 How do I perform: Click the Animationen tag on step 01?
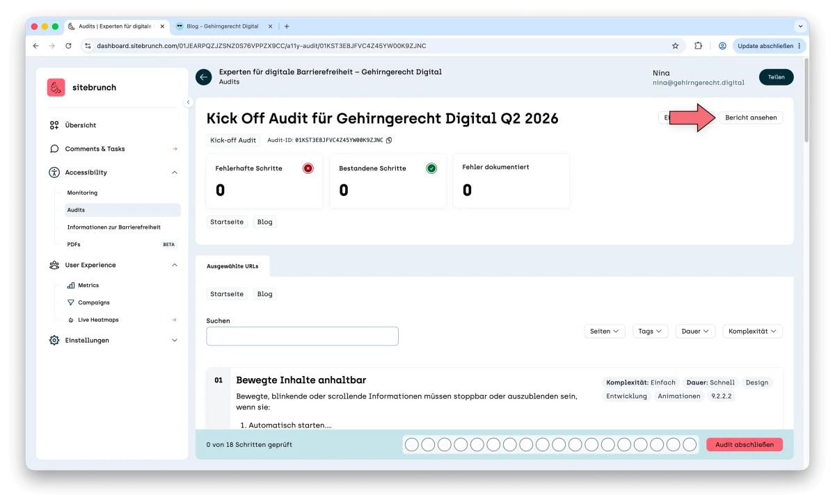pyautogui.click(x=679, y=396)
